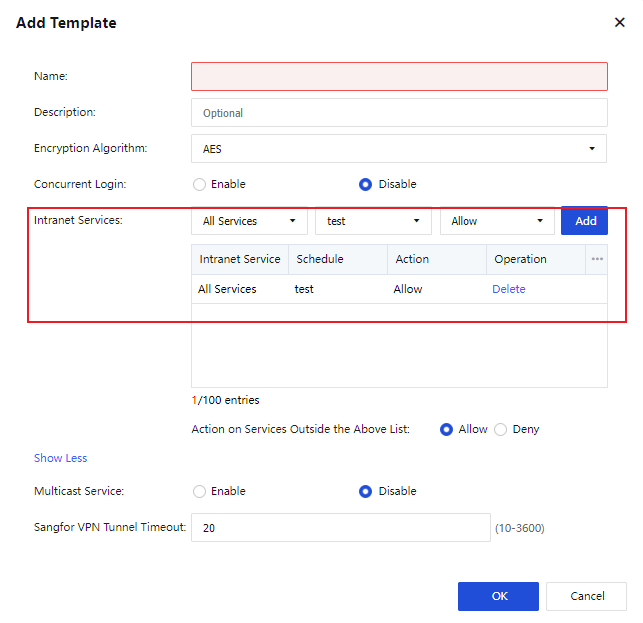
Task: Click the OK button
Action: [498, 596]
